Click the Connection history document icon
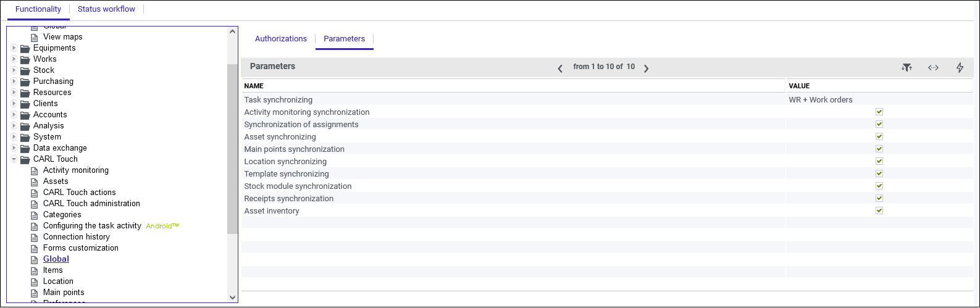The image size is (980, 308). coord(35,237)
